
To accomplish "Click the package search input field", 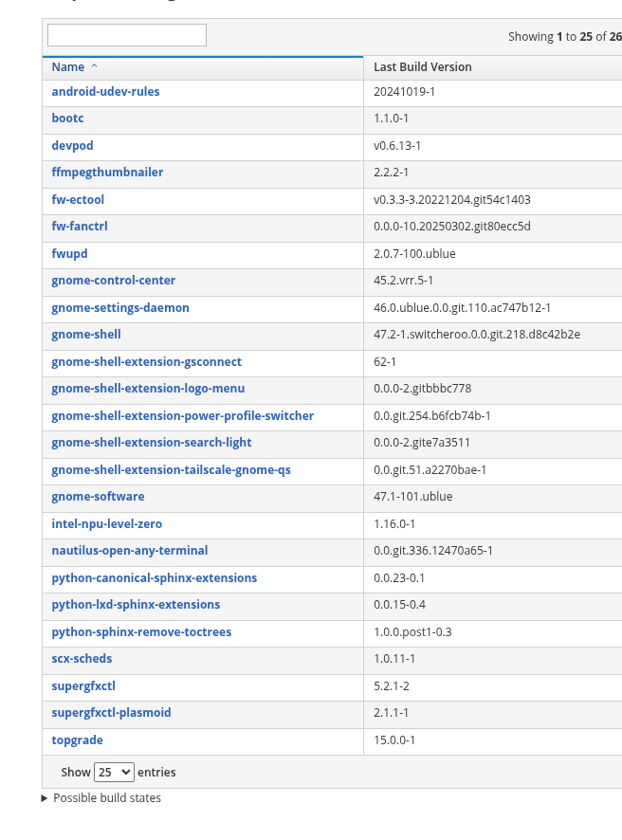I will point(127,36).
